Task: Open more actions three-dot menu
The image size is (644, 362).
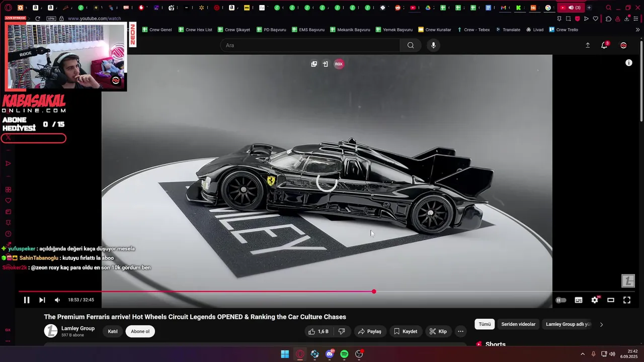Action: [460, 331]
